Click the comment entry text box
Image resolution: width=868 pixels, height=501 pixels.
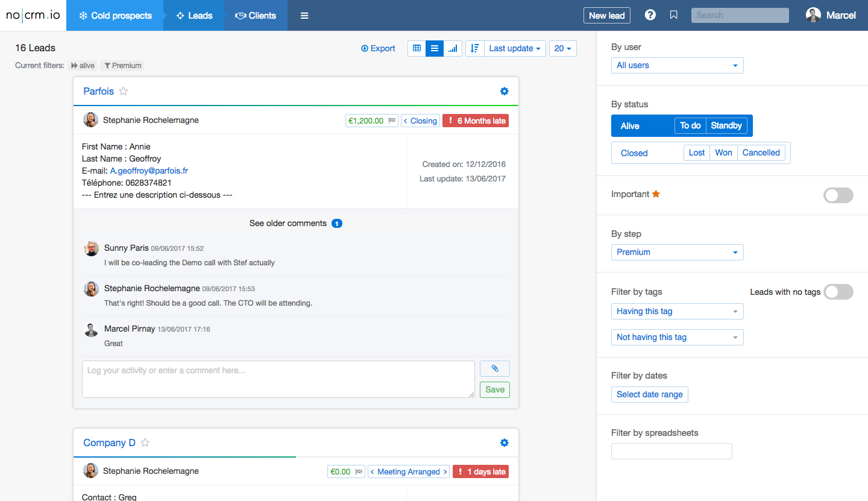(x=278, y=379)
